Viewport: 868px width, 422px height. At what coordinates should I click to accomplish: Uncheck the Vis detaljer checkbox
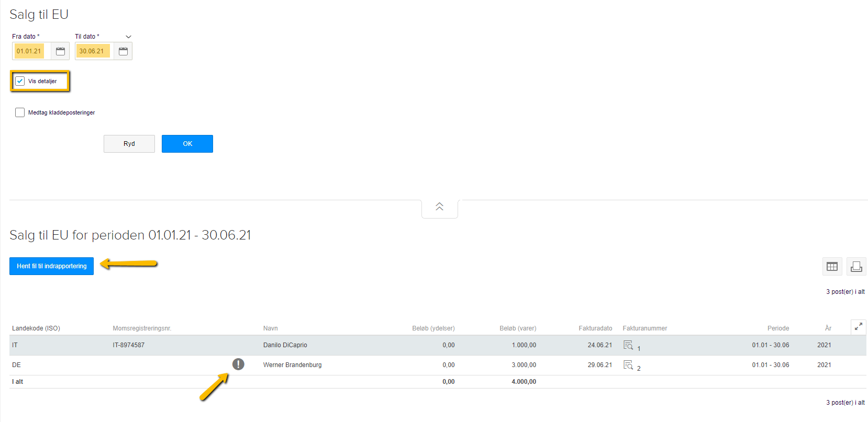[20, 81]
